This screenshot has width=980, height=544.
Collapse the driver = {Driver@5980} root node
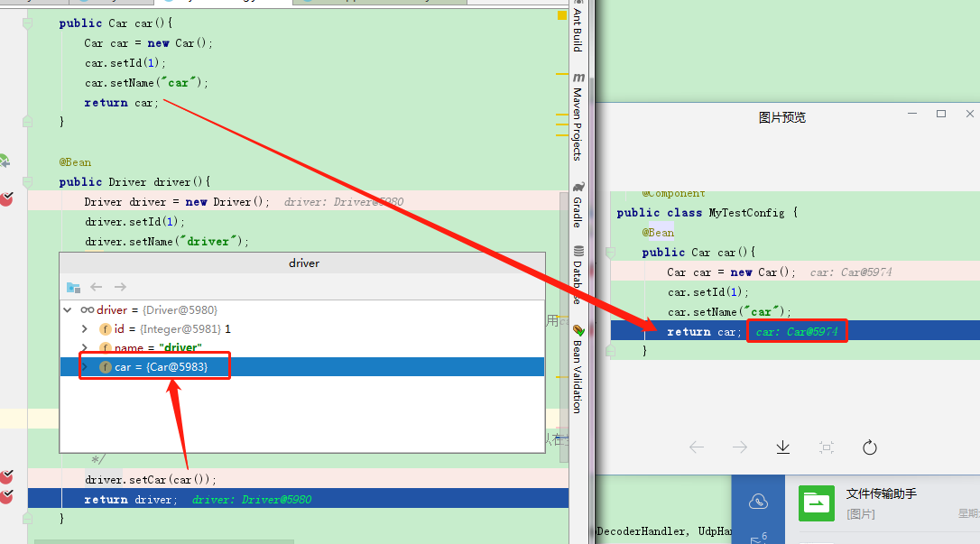click(68, 309)
